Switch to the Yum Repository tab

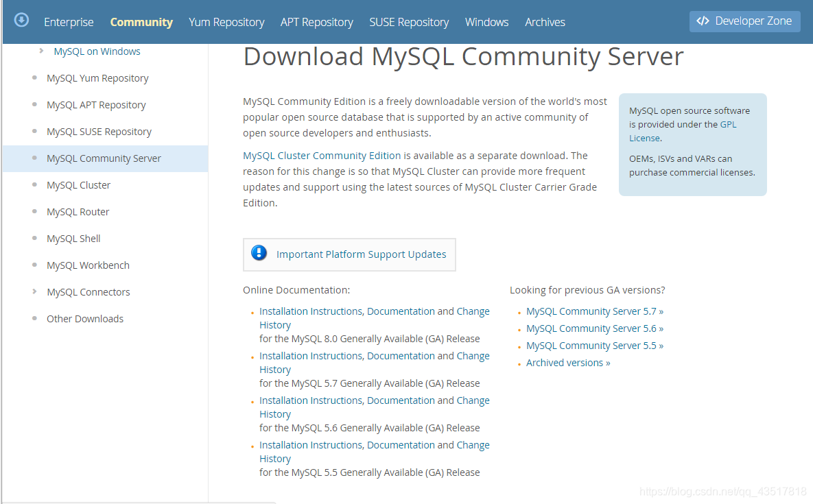226,22
